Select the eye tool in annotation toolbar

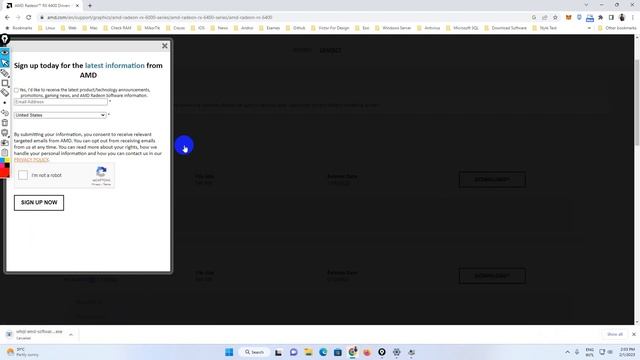pyautogui.click(x=4, y=53)
